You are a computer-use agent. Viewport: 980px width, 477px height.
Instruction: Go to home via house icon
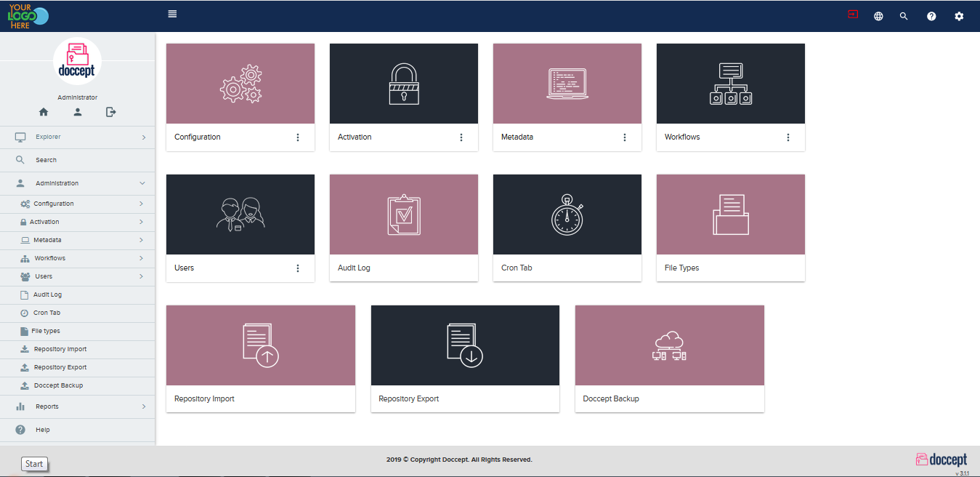44,112
